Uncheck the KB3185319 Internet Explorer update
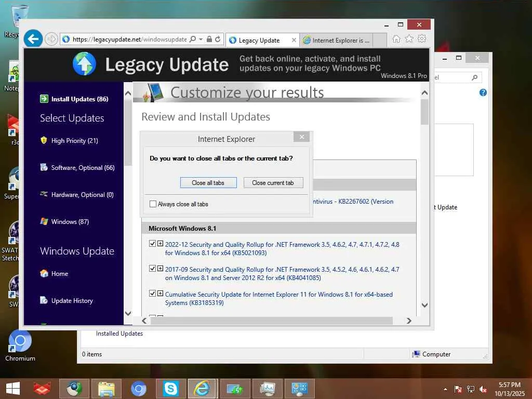The width and height of the screenshot is (532, 399). pos(152,294)
